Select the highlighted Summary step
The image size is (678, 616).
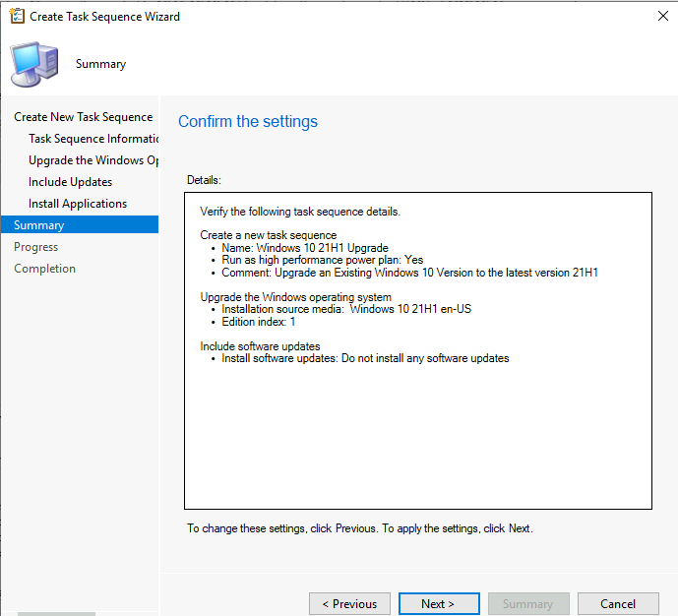coord(80,224)
